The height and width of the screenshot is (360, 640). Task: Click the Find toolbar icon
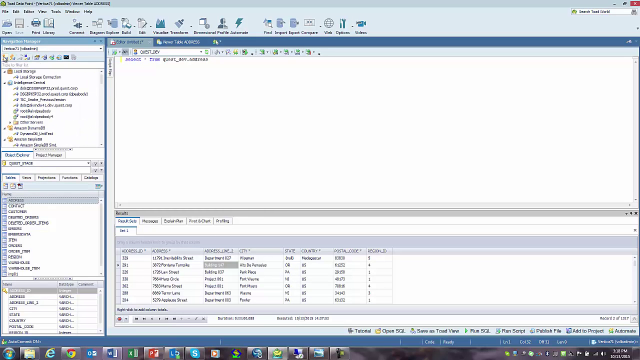[268, 27]
